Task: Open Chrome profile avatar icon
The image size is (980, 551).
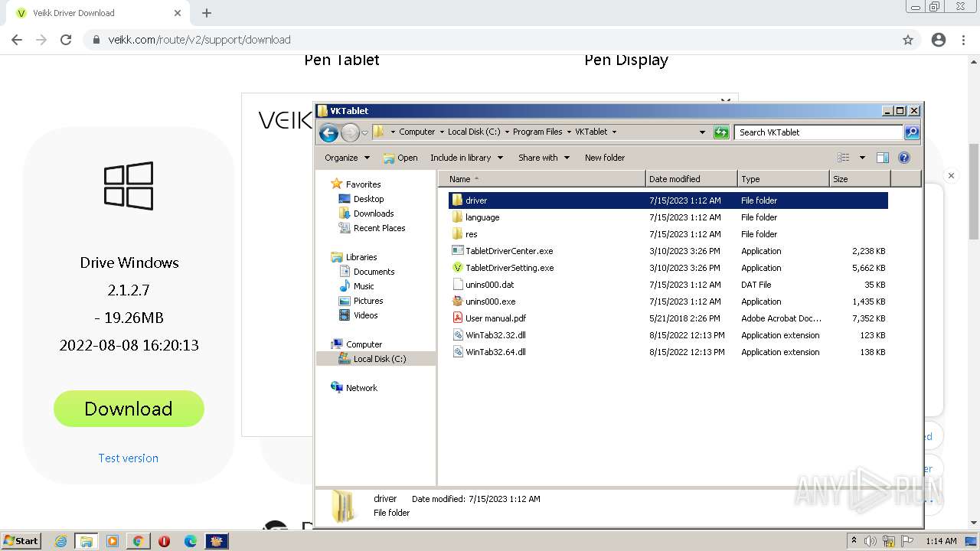Action: (939, 40)
